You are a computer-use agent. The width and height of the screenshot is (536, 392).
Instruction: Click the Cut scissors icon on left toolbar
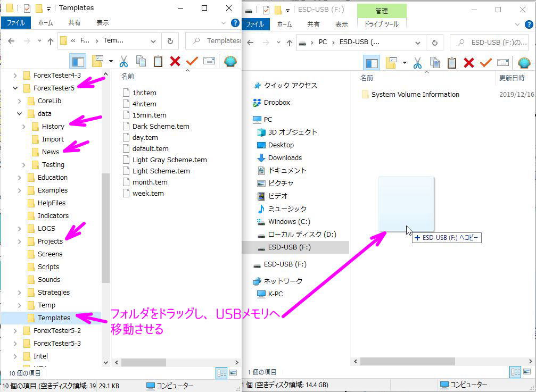click(x=123, y=61)
